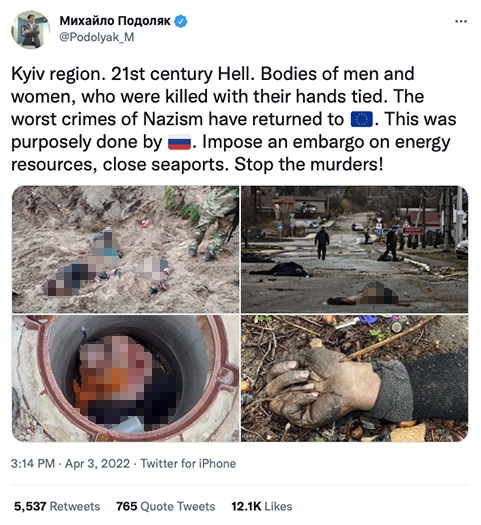Click the person walking on the road
Image resolution: width=481 pixels, height=525 pixels.
point(322,243)
